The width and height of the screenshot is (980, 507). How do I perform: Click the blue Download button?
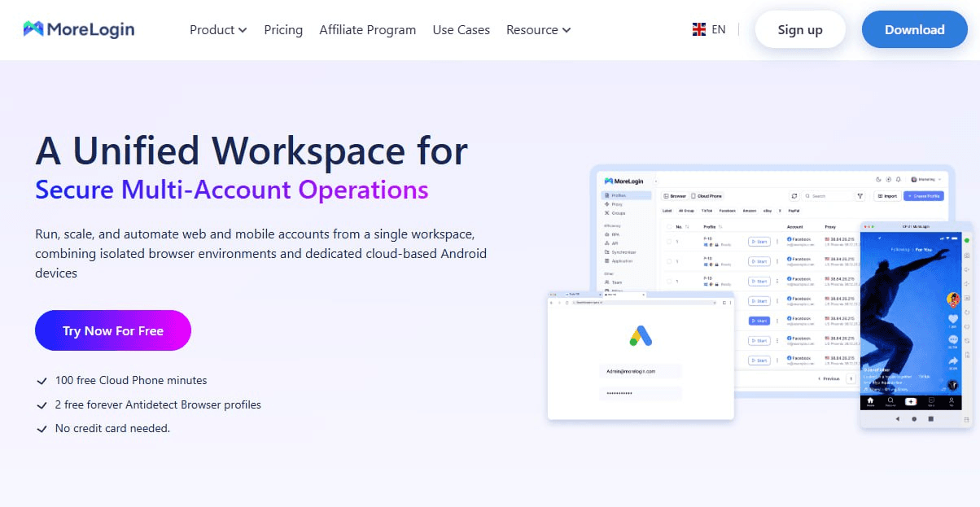pos(914,29)
